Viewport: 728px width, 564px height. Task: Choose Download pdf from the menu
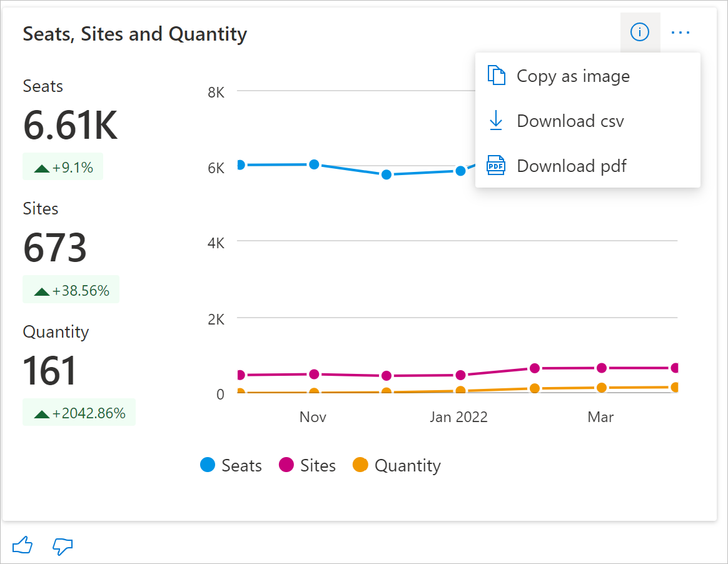pyautogui.click(x=571, y=166)
